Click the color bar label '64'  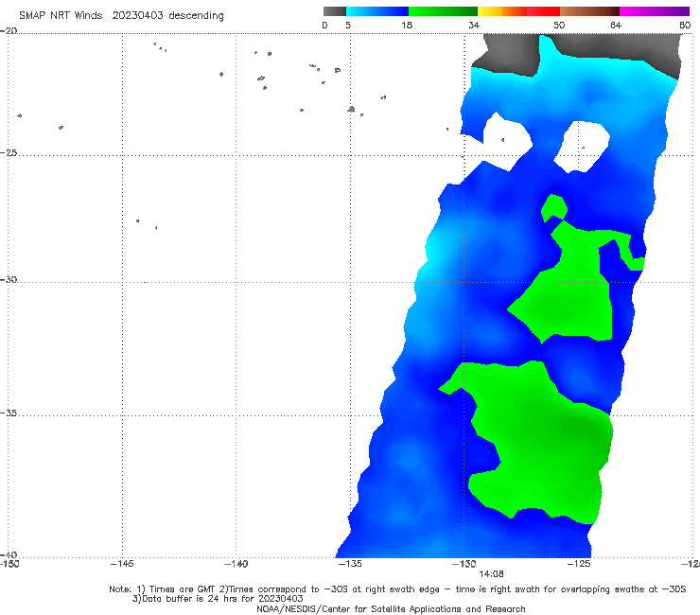(x=616, y=25)
